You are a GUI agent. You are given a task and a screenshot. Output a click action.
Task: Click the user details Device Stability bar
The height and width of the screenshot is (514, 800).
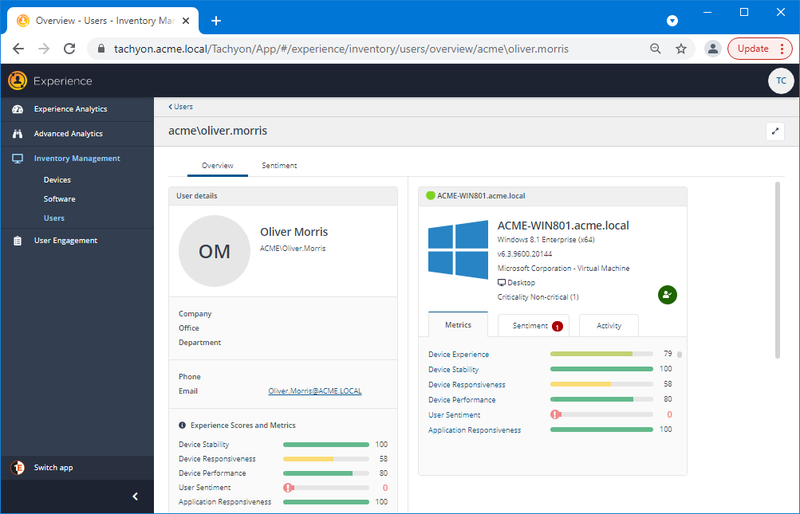(326, 445)
